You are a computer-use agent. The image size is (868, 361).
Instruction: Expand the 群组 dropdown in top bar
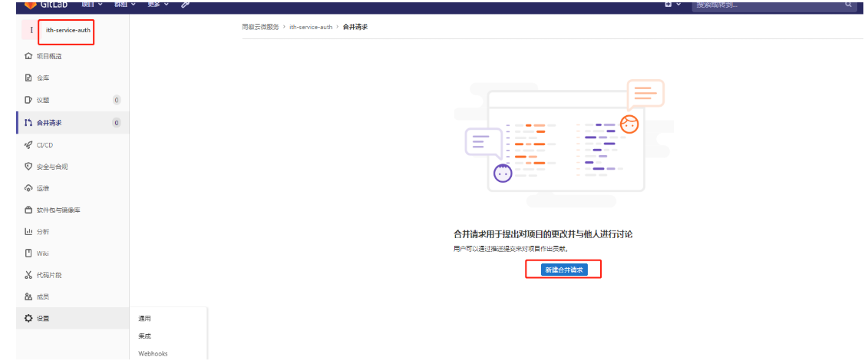tap(124, 4)
